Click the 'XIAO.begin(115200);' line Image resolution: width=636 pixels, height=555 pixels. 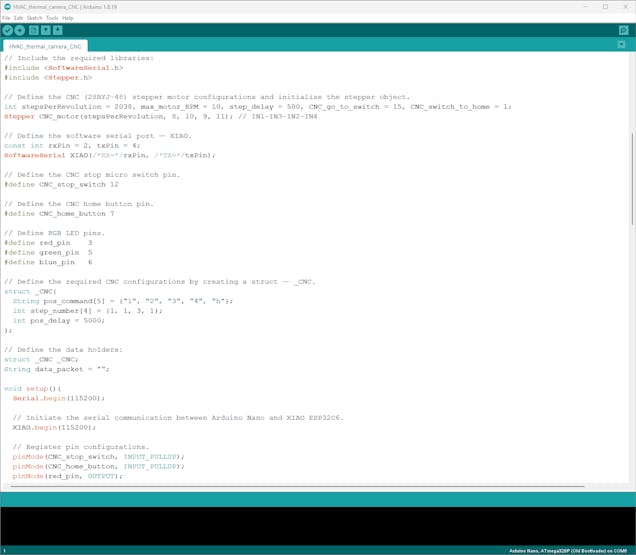[54, 428]
